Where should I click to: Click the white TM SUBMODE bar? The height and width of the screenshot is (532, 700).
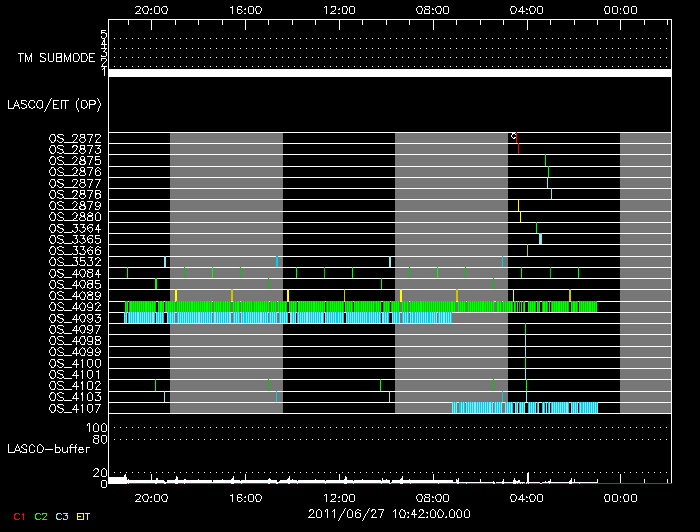(389, 73)
